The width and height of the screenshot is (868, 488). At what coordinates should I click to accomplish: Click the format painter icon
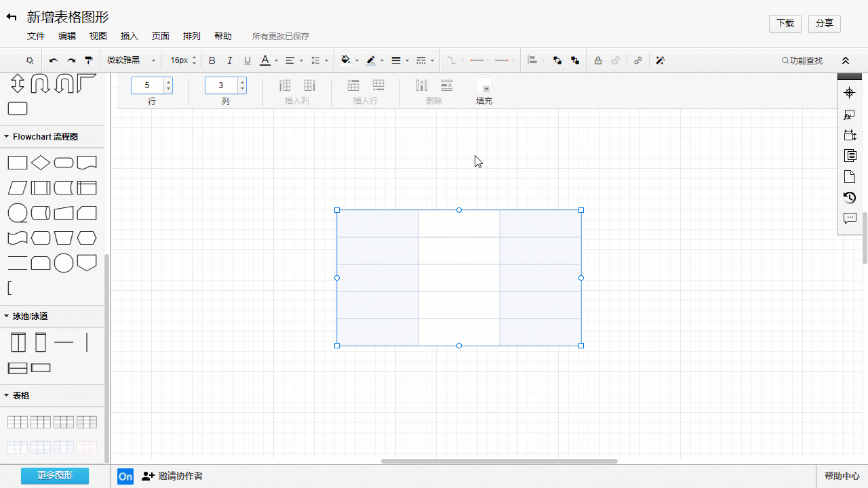[x=89, y=60]
